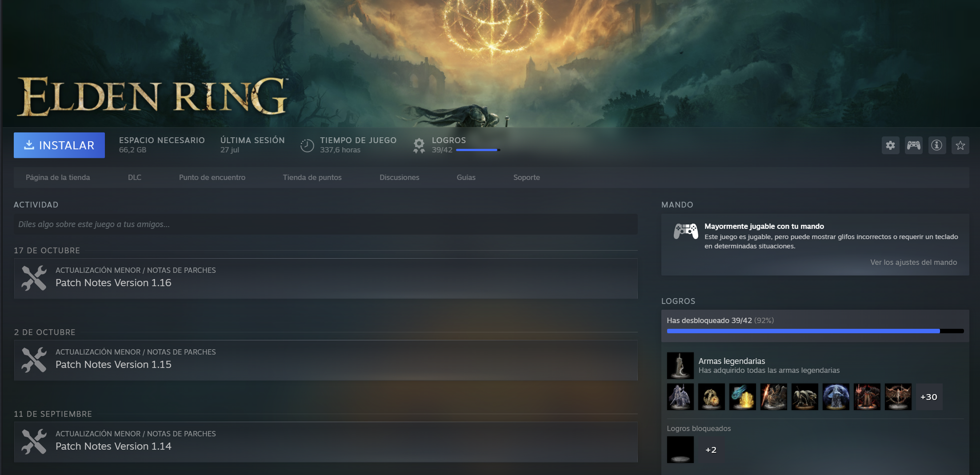Click the 2 DE OCTUBRE date header
The image size is (980, 475).
[44, 332]
